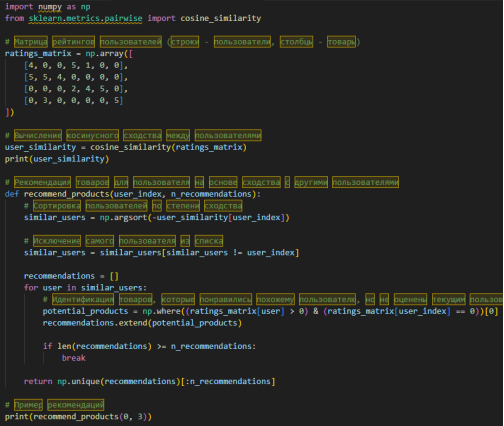Click the comment word 'строки'

pos(185,42)
